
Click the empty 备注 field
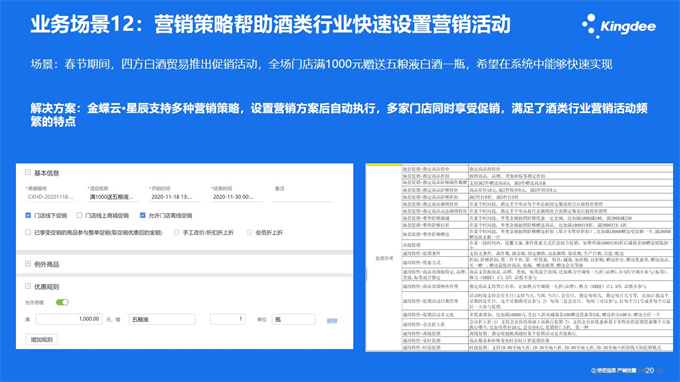pyautogui.click(x=303, y=197)
